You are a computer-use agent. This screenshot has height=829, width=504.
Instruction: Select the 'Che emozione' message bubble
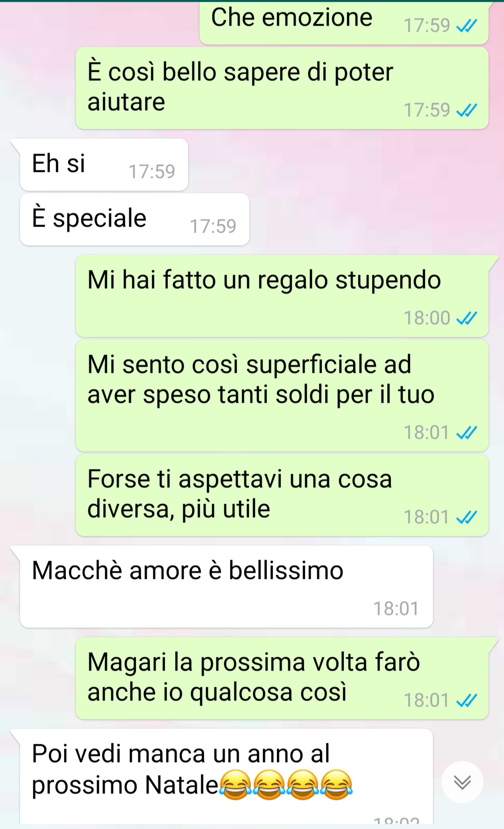[344, 23]
